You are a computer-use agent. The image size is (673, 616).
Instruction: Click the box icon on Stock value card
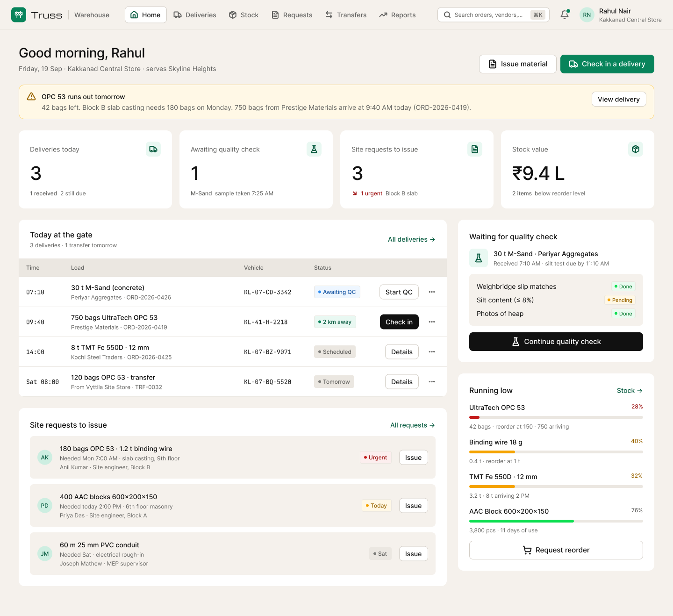[x=636, y=149]
